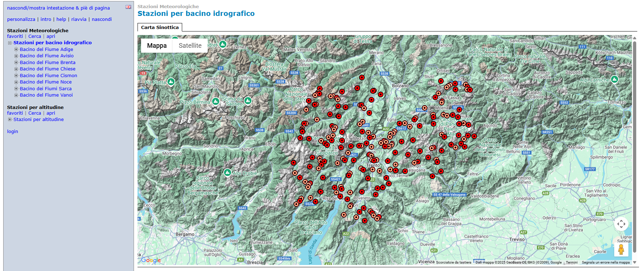This screenshot has width=644, height=271.
Task: Switch map to Mappa view
Action: click(x=157, y=46)
